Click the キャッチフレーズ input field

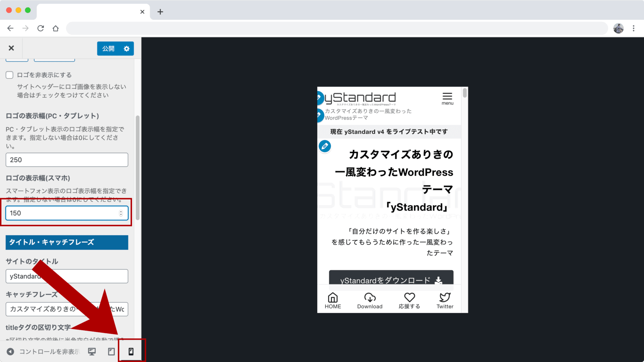pyautogui.click(x=67, y=309)
